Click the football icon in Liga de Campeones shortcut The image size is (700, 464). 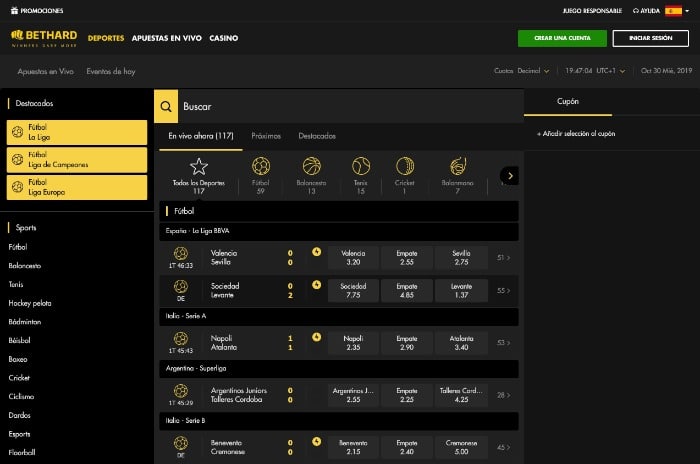click(x=17, y=159)
